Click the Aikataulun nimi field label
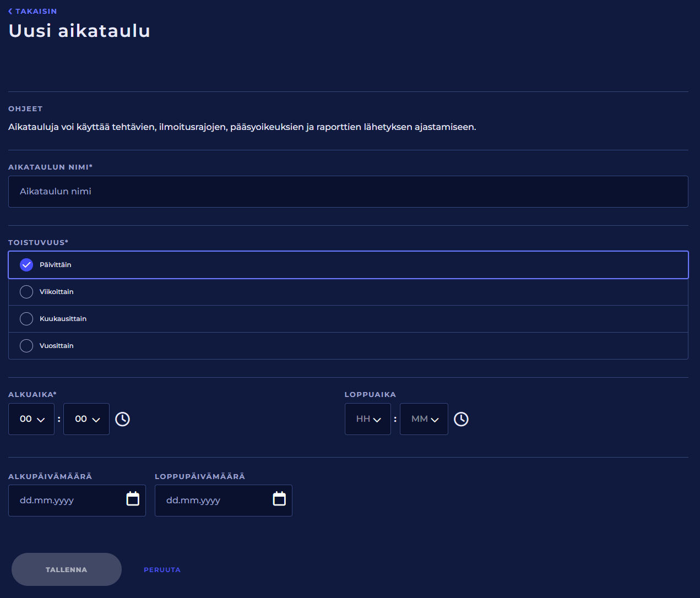The height and width of the screenshot is (598, 700). pos(50,167)
